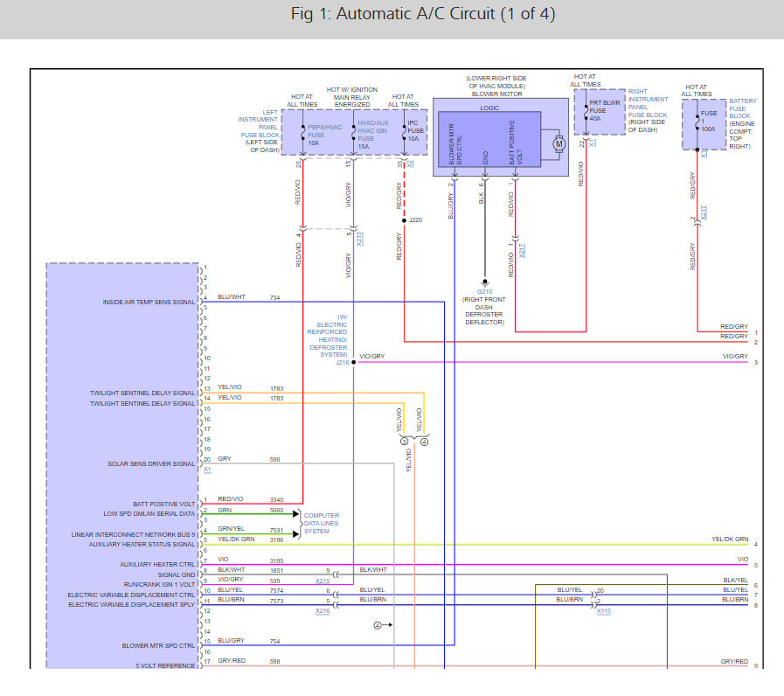Select INSIDE AIR TEMP SENS SIGNAL label
This screenshot has height=696, width=784.
point(149,303)
